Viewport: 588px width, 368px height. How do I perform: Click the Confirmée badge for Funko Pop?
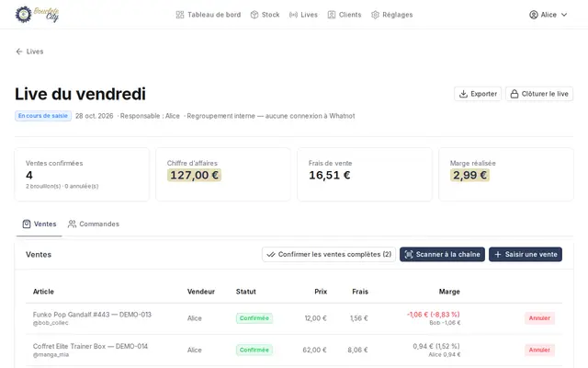(254, 318)
